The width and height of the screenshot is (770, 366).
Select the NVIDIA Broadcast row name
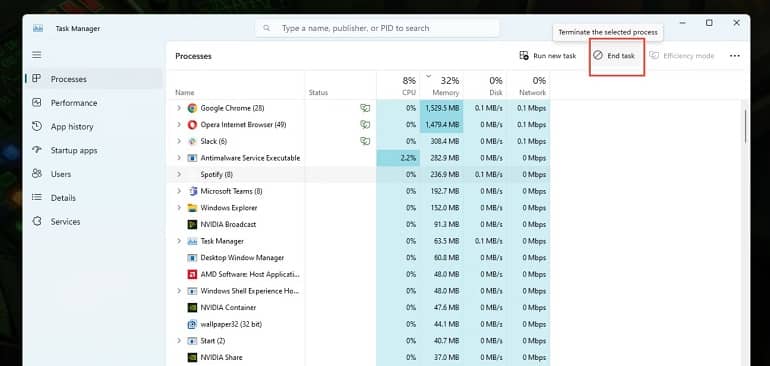click(228, 225)
